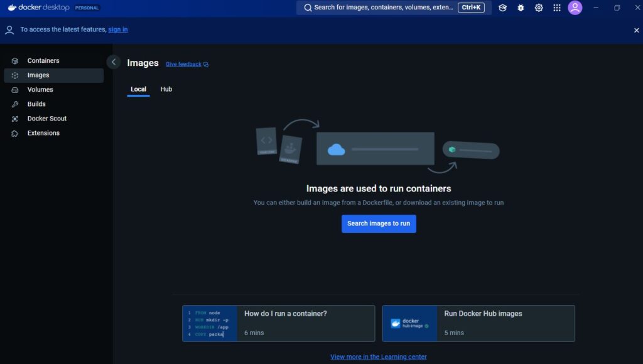Click the Images icon in the sidebar
The width and height of the screenshot is (643, 364).
pos(15,75)
